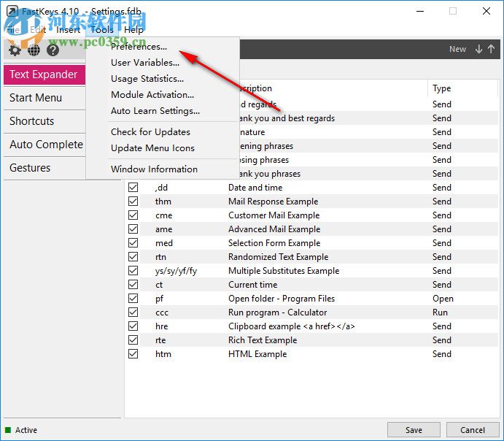The height and width of the screenshot is (441, 504).
Task: Click the Current time description
Action: pos(252,285)
